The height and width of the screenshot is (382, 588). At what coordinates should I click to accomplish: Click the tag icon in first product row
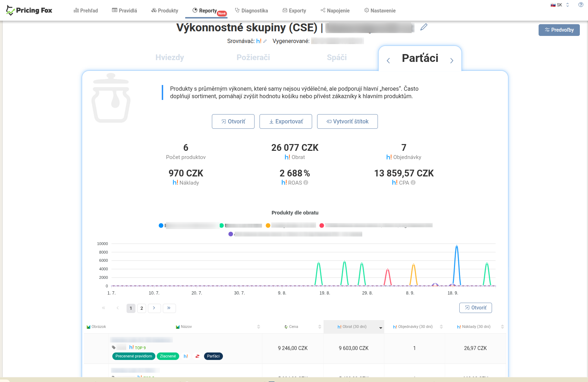click(x=114, y=347)
